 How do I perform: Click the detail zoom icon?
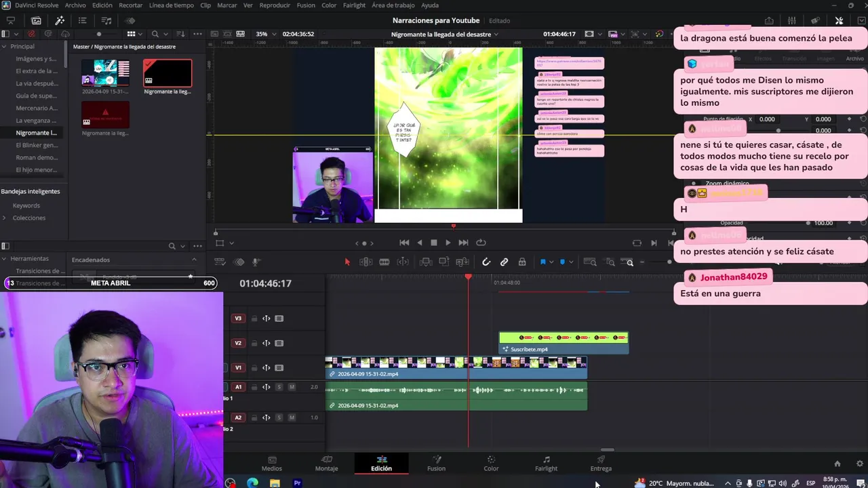pyautogui.click(x=610, y=262)
